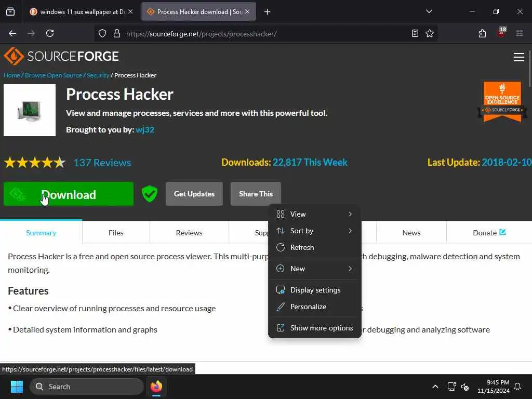Close the Process Hacker download tab
Image resolution: width=532 pixels, height=399 pixels.
click(x=247, y=11)
